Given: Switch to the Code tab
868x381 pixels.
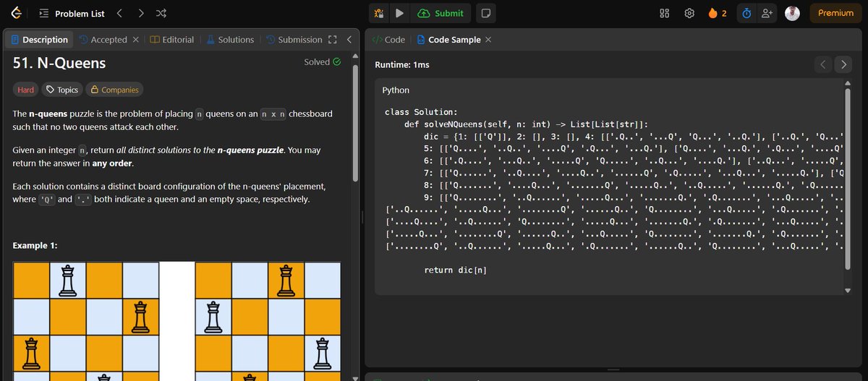Looking at the screenshot, I should point(388,40).
